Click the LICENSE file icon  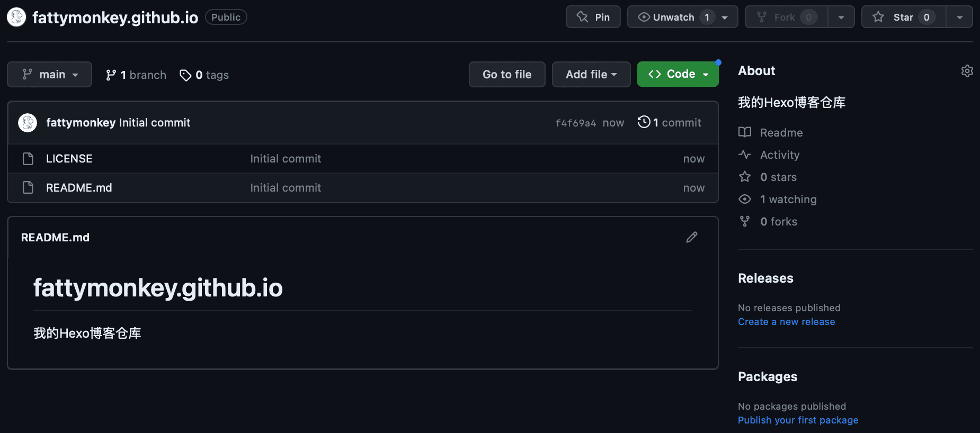tap(28, 159)
